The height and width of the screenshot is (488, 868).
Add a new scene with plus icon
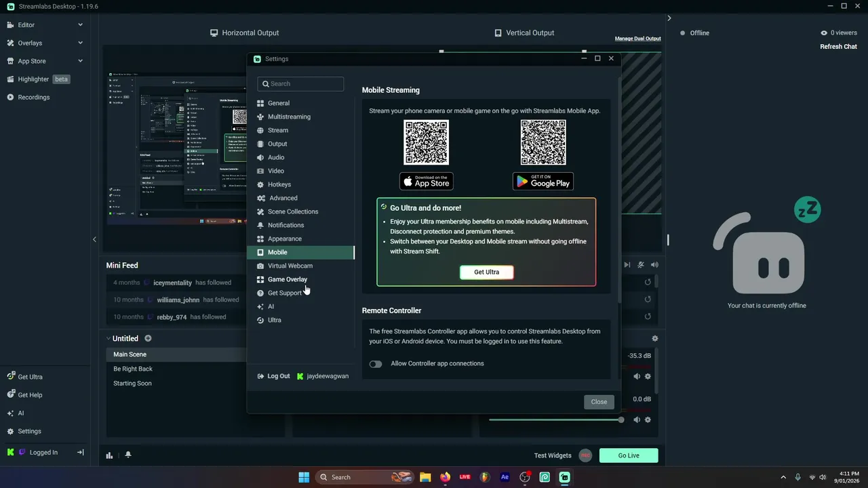148,338
